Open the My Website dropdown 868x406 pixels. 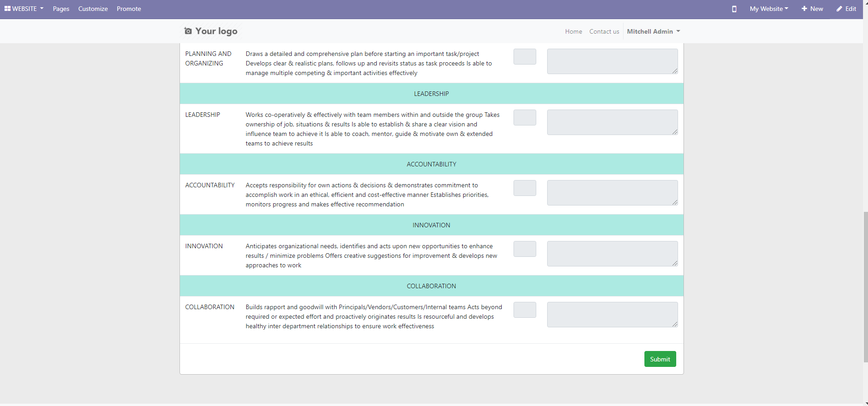[x=769, y=9]
